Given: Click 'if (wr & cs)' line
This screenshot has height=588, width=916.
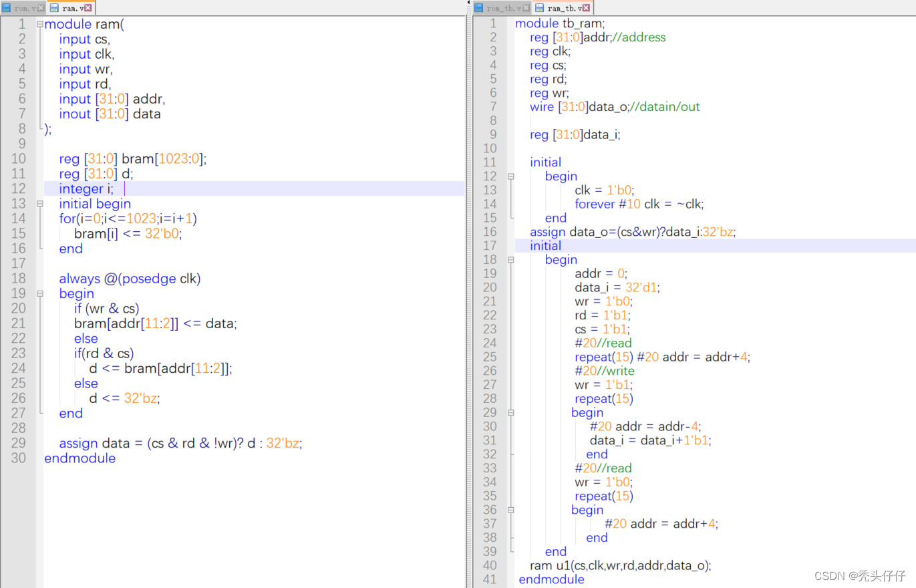Looking at the screenshot, I should tap(106, 309).
